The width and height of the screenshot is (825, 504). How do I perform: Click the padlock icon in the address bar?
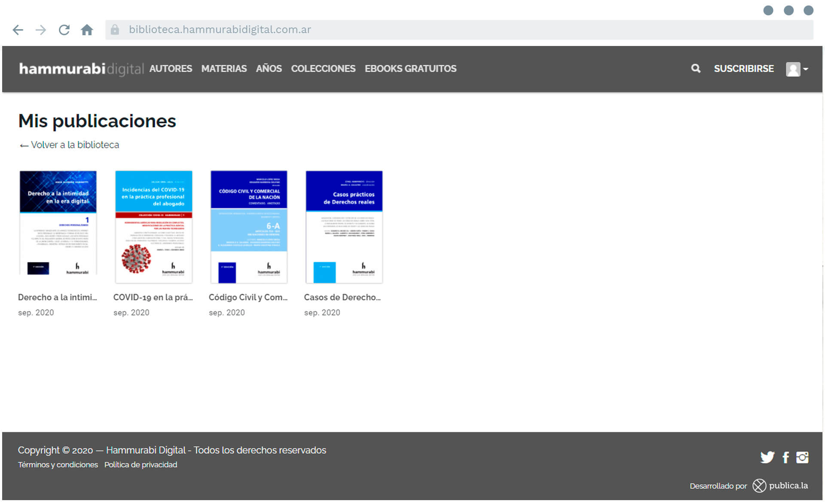click(x=115, y=30)
